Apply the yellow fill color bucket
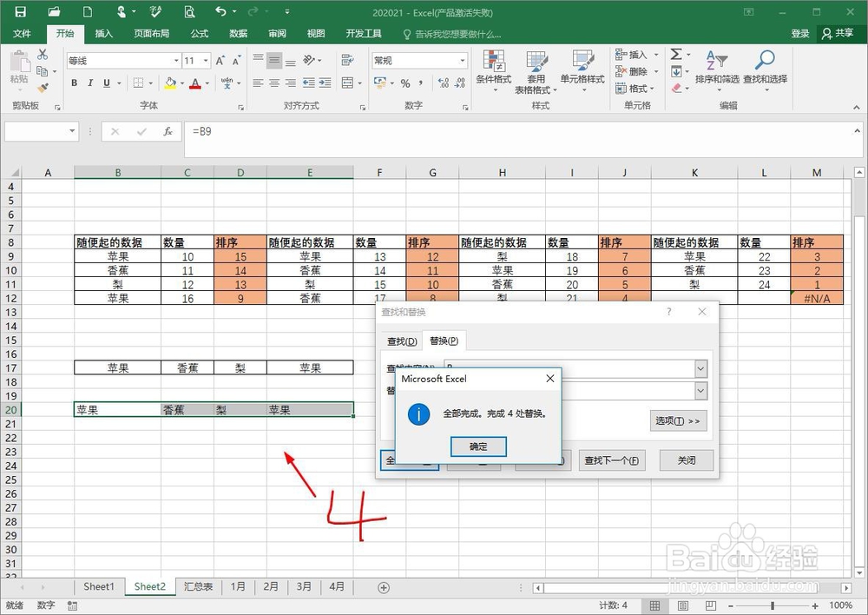868x615 pixels. coord(170,83)
